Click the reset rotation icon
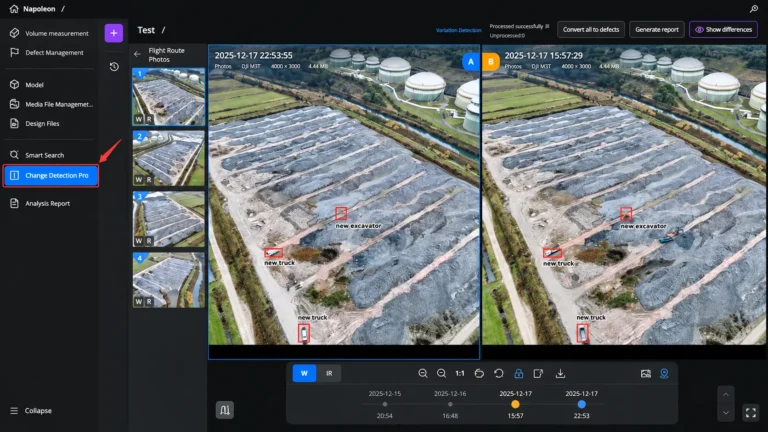 [499, 373]
